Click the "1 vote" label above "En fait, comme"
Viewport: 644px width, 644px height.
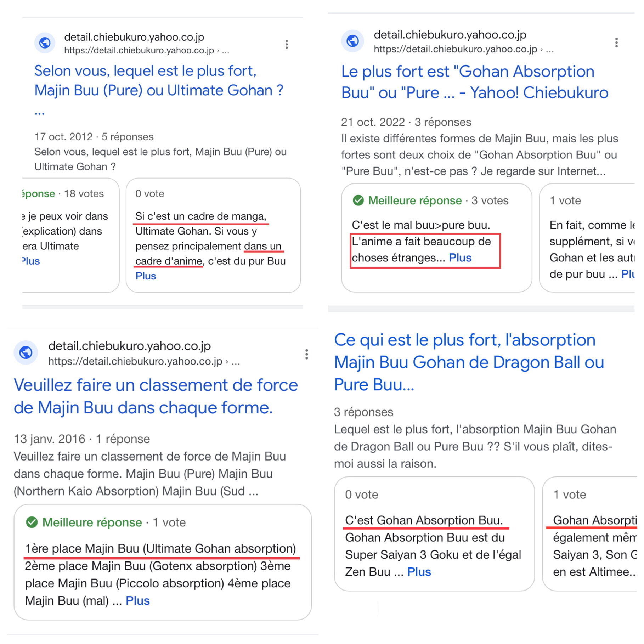point(565,200)
